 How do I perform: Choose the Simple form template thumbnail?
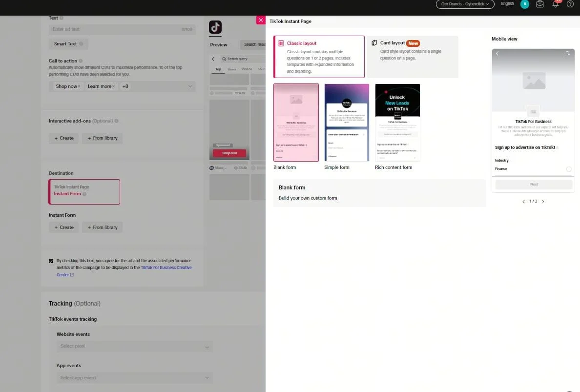click(347, 123)
